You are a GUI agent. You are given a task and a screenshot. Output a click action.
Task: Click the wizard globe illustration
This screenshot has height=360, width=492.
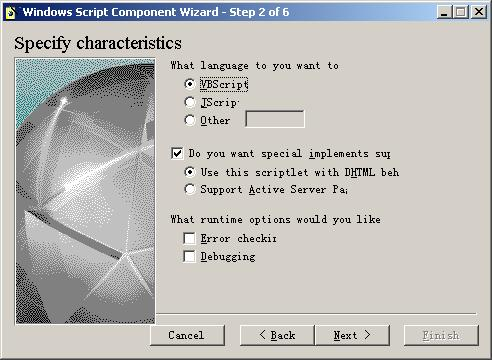coord(85,191)
